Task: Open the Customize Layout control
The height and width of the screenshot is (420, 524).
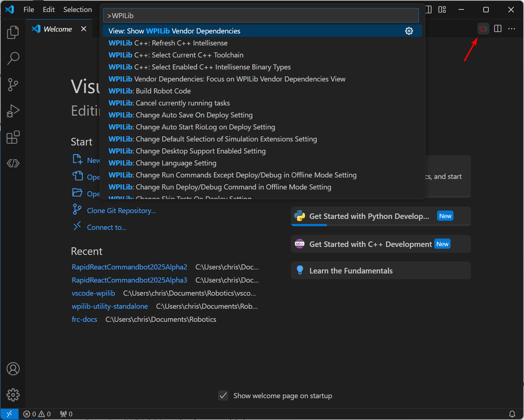Action: point(442,10)
